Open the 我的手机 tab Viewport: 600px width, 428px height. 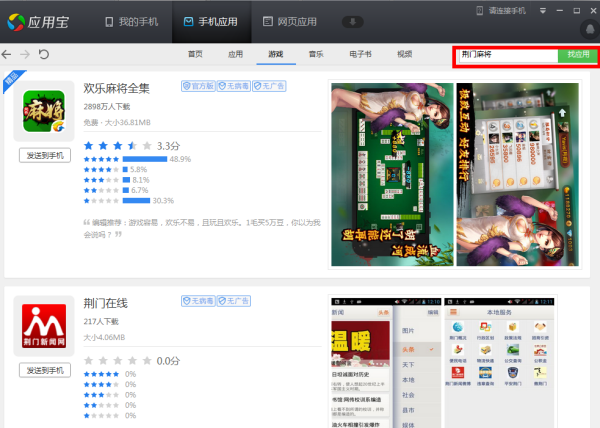pos(131,22)
